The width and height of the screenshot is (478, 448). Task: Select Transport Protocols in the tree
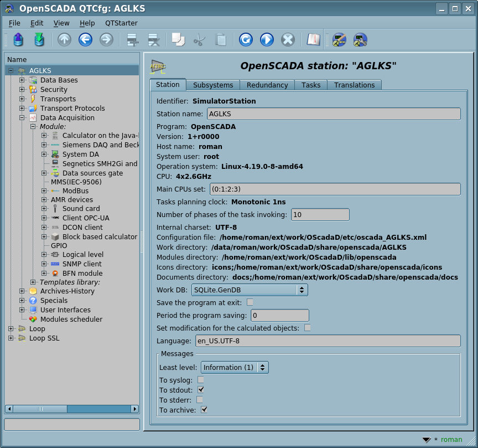(72, 109)
